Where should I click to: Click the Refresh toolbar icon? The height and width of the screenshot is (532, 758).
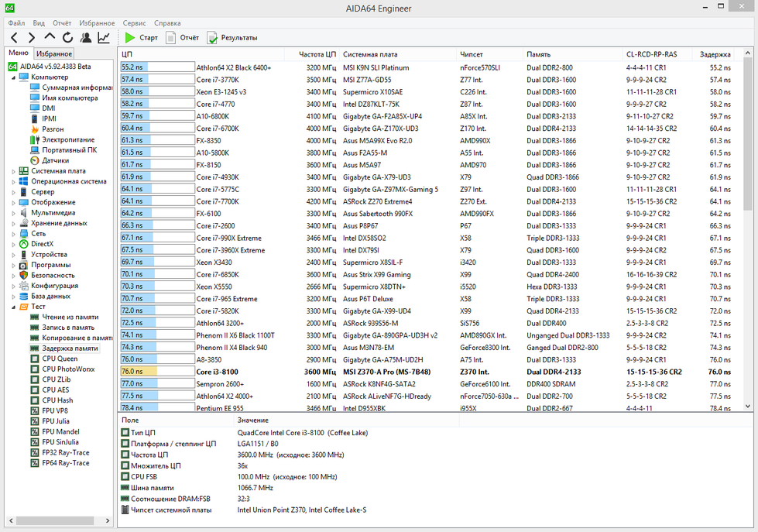(67, 37)
